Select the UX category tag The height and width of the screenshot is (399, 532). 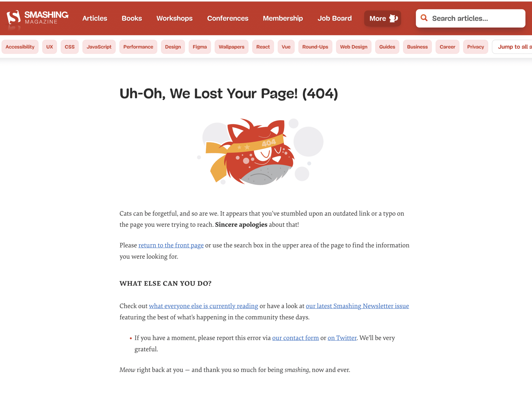[x=50, y=46]
